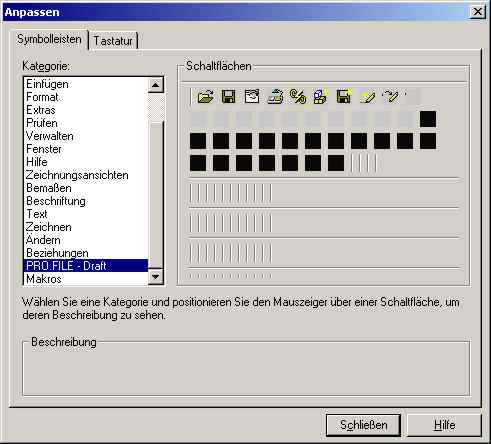The height and width of the screenshot is (444, 491).
Task: Select Zeichnungsansichten in the Kategorie list
Action: pyautogui.click(x=77, y=175)
